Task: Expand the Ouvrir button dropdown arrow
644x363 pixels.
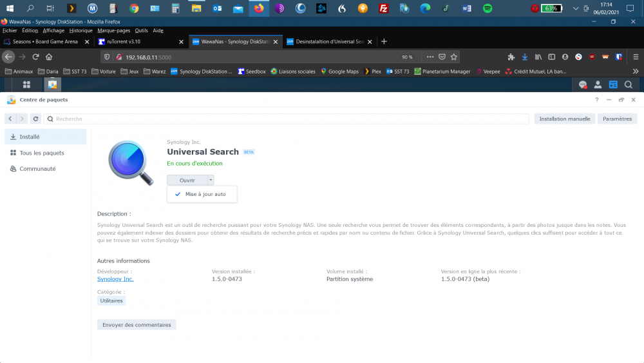Action: pyautogui.click(x=211, y=180)
